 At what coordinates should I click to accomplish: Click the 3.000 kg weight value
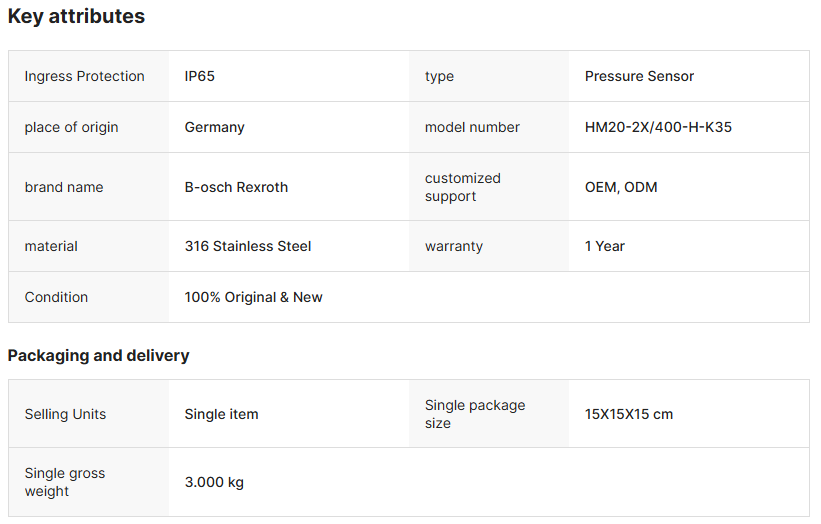tap(214, 482)
